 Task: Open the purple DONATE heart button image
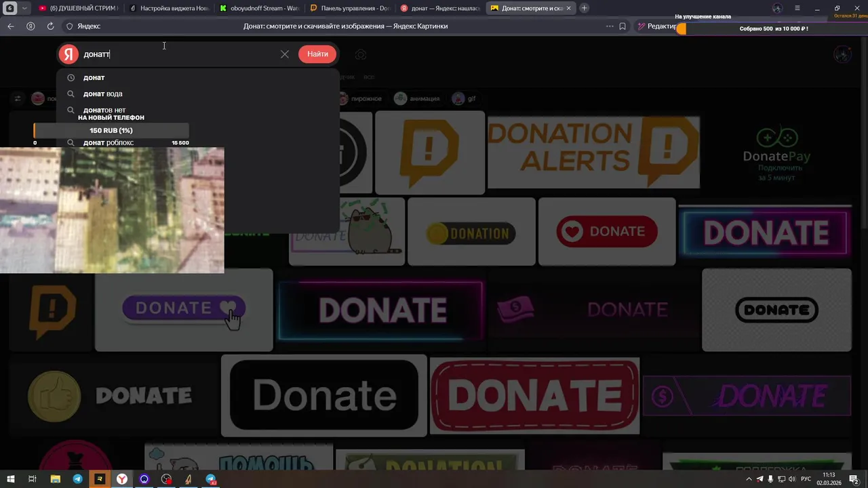184,310
